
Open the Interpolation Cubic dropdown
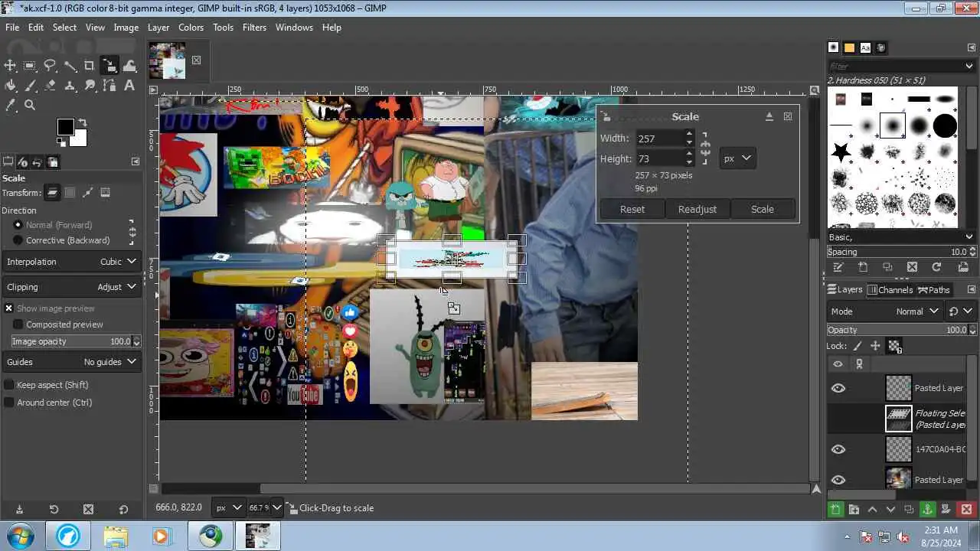pos(71,262)
